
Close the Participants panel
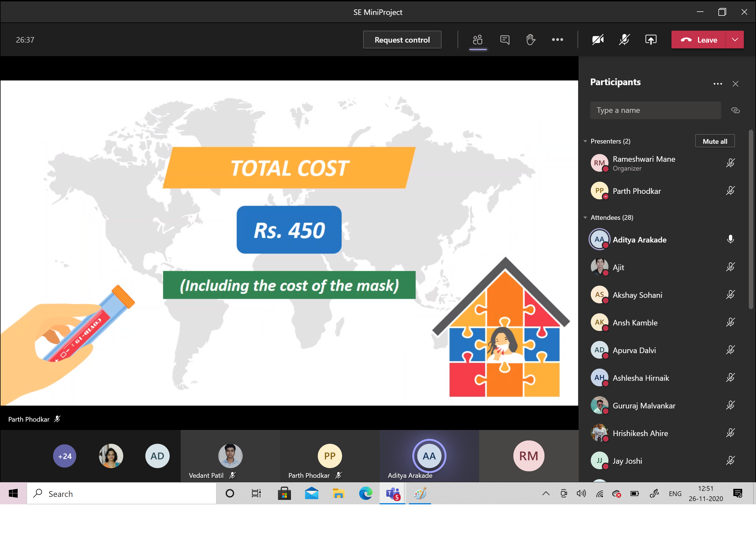tap(735, 84)
